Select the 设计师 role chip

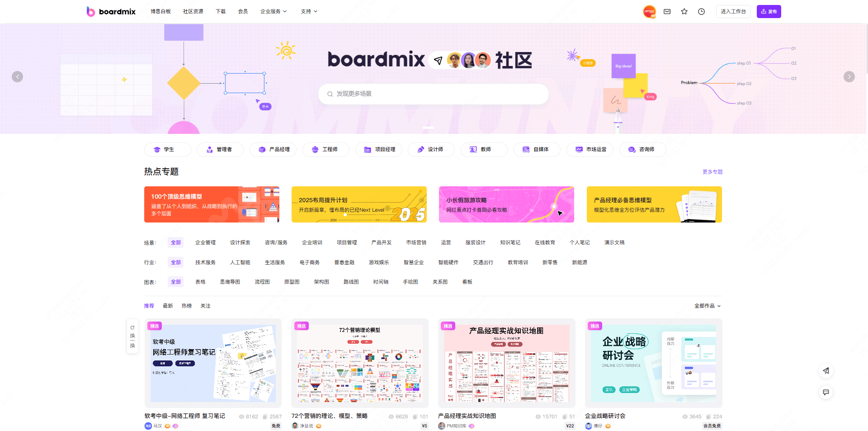431,149
